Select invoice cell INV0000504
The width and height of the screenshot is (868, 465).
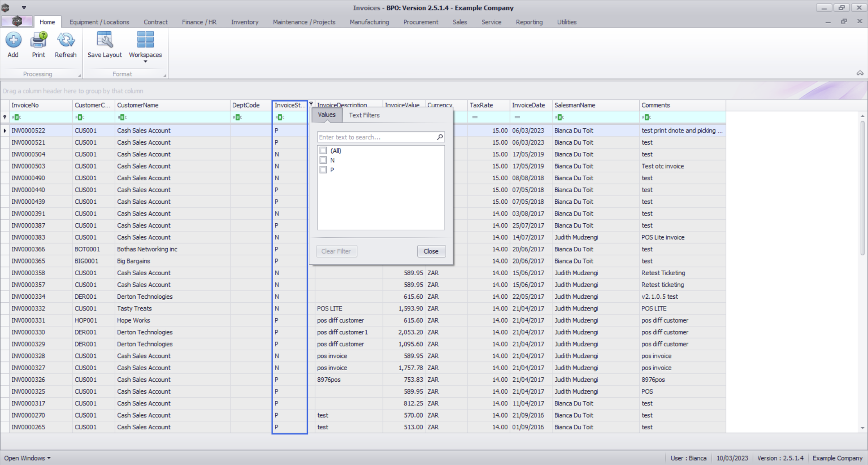coord(41,154)
